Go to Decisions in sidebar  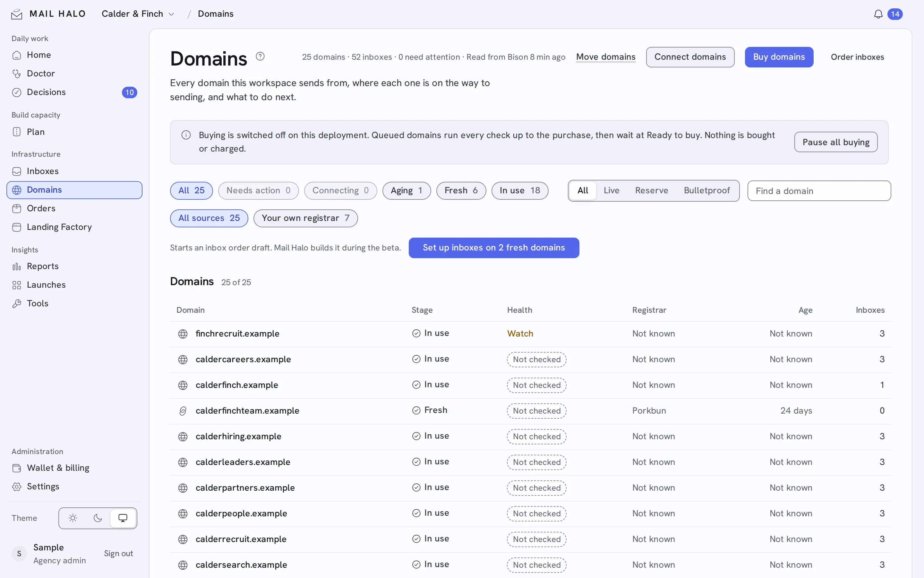pos(74,92)
